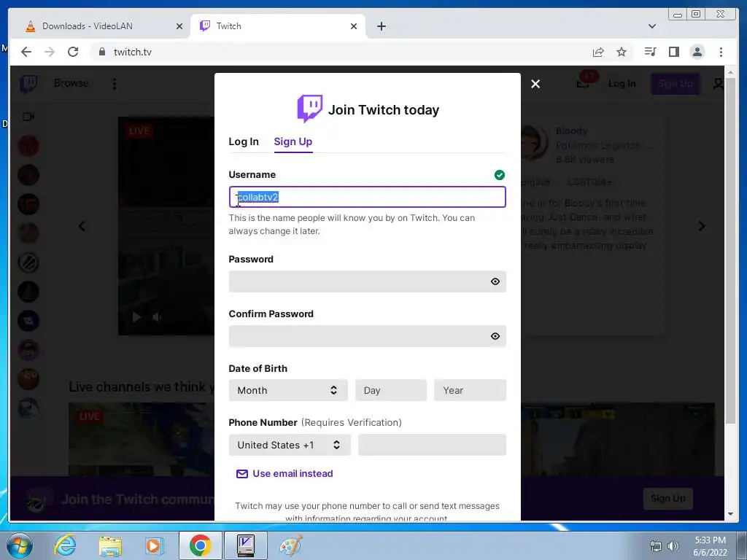Open a new browser tab
Screen dimensions: 747x560
pyautogui.click(x=381, y=26)
